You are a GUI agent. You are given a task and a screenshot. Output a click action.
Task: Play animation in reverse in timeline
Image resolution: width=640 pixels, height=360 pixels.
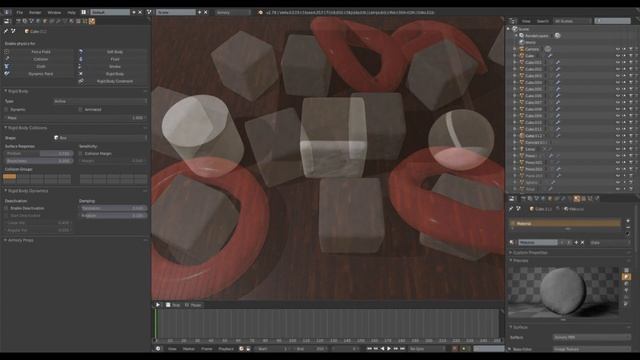point(382,349)
